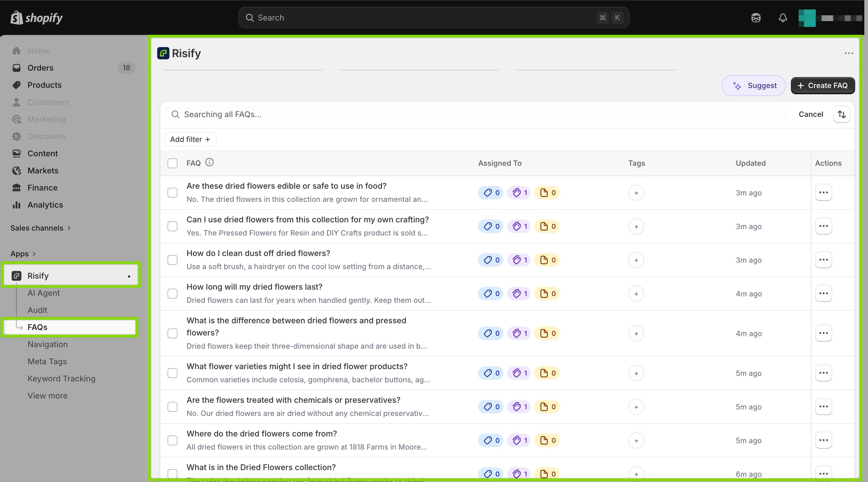Viewport: 868px width, 482px height.
Task: Check 'Are the flowers treated with chemicals' row
Action: (172, 407)
